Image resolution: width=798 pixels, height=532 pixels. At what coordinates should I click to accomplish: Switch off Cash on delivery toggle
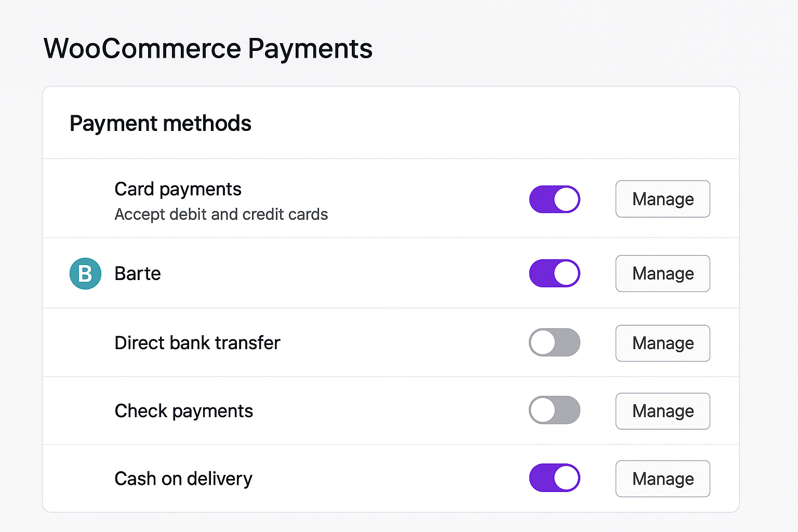[x=554, y=478]
